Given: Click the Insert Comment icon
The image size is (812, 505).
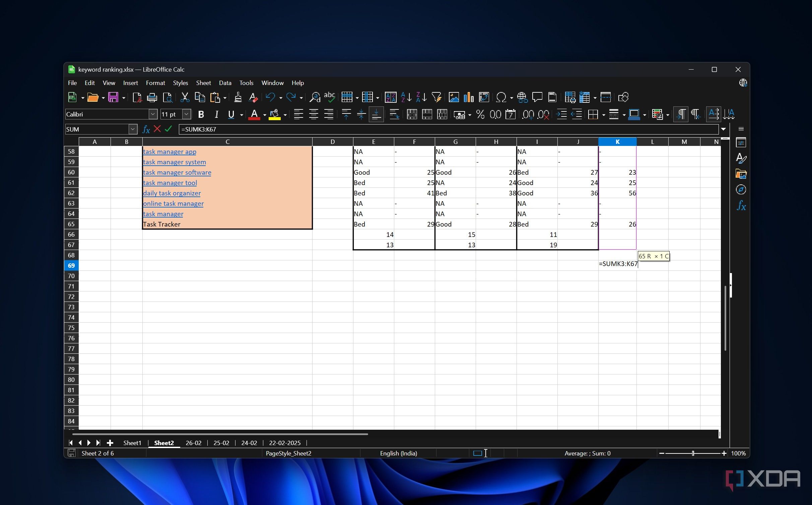Looking at the screenshot, I should coord(537,97).
